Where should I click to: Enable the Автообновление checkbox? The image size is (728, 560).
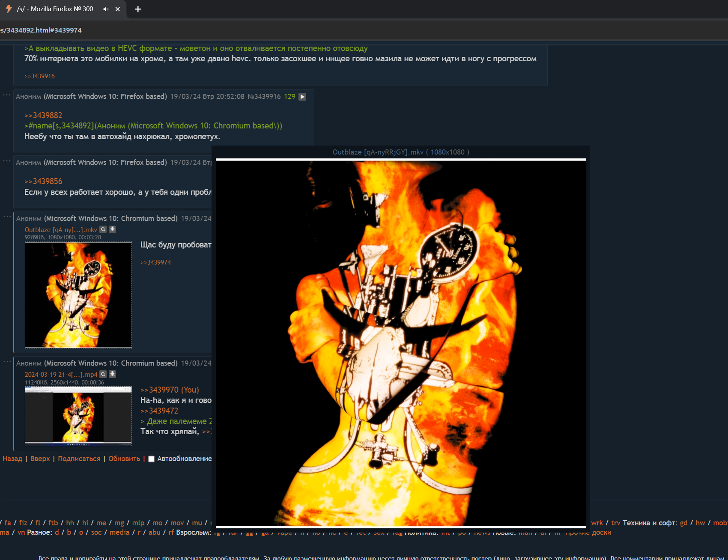pos(151,459)
